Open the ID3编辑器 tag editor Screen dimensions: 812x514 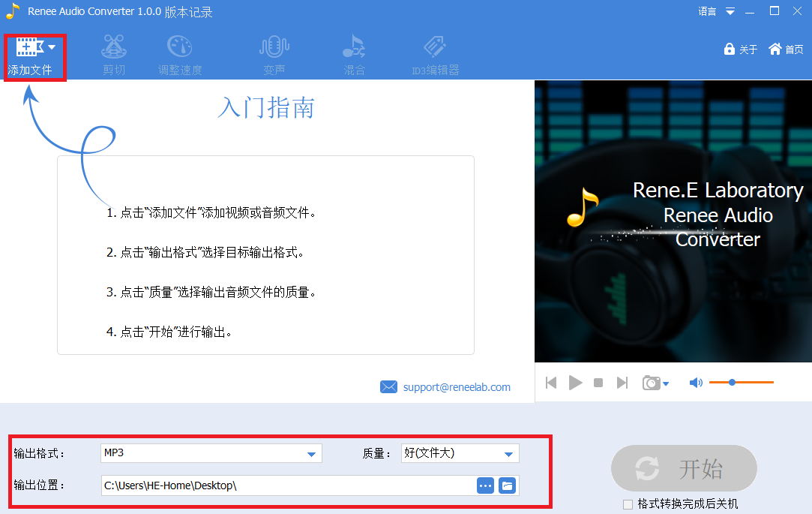[x=435, y=55]
